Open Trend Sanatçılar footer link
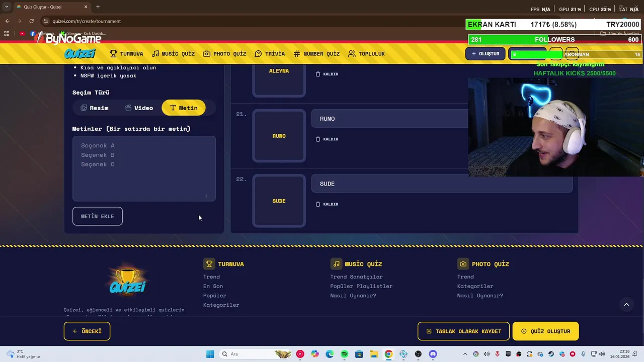The width and height of the screenshot is (644, 362). pos(356,277)
